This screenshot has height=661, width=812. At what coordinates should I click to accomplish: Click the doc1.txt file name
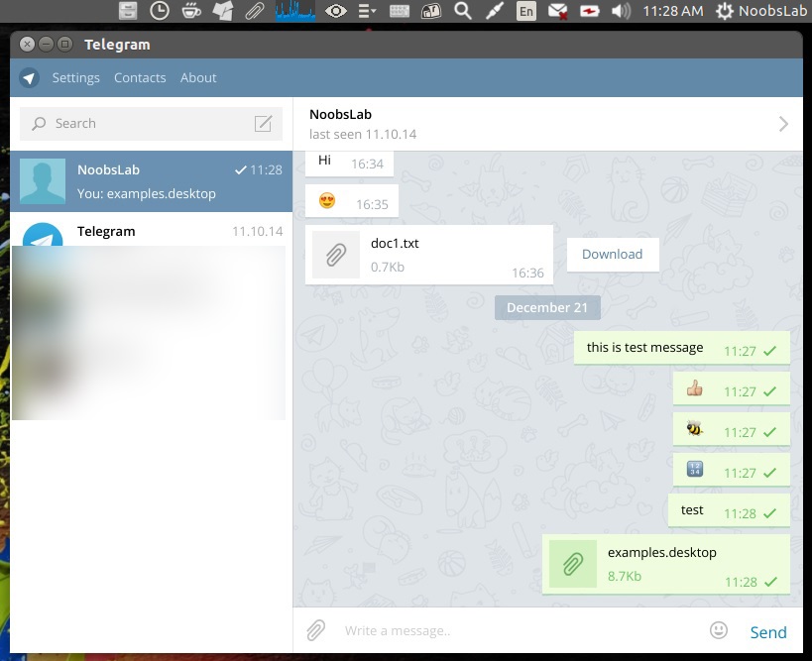pos(395,243)
